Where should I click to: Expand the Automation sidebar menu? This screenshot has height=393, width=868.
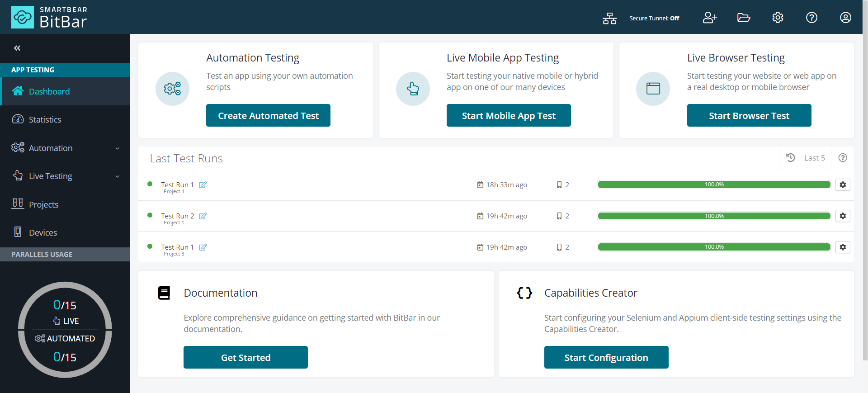pos(65,148)
